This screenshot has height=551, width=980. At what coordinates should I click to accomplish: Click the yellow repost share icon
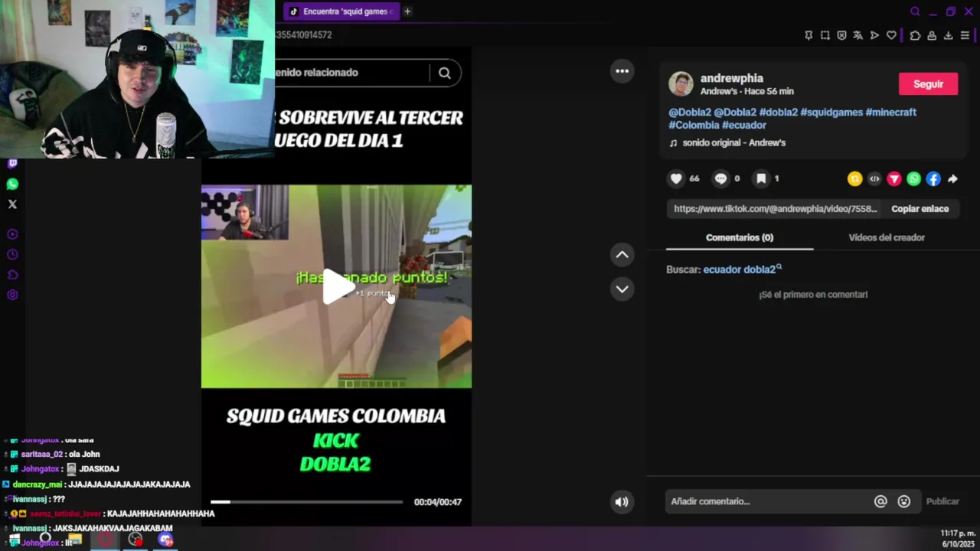(x=854, y=179)
